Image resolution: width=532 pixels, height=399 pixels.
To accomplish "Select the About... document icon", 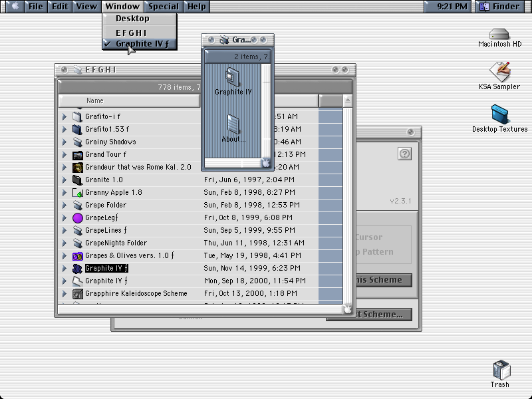I will [233, 124].
